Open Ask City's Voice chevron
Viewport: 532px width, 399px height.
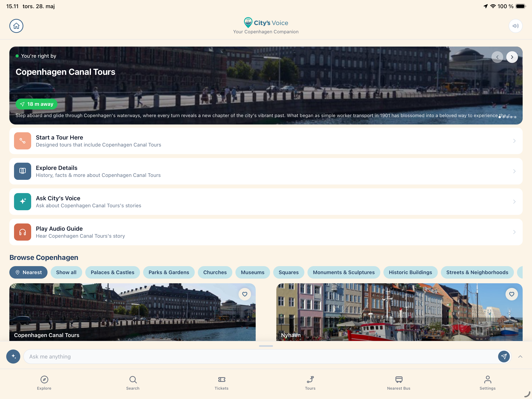pos(514,202)
